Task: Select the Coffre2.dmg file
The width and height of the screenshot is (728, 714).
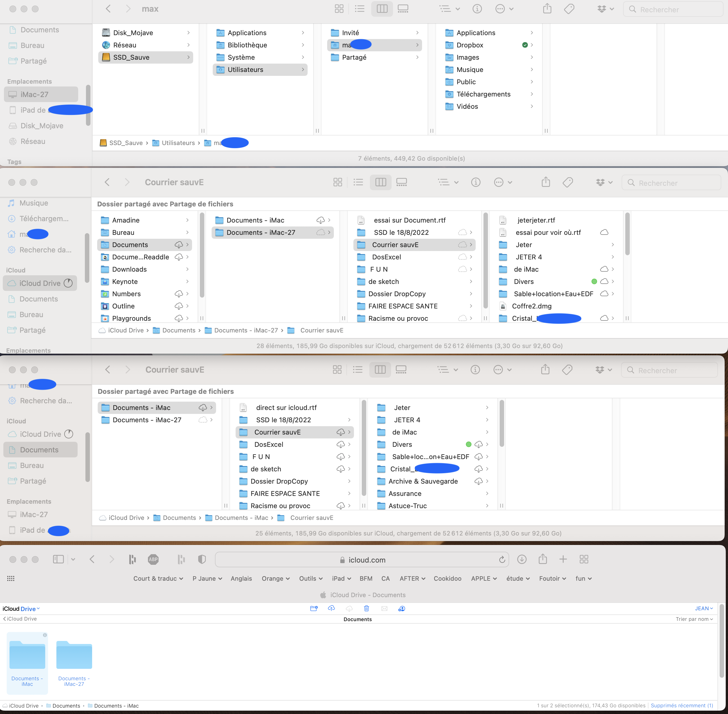Action: tap(531, 306)
